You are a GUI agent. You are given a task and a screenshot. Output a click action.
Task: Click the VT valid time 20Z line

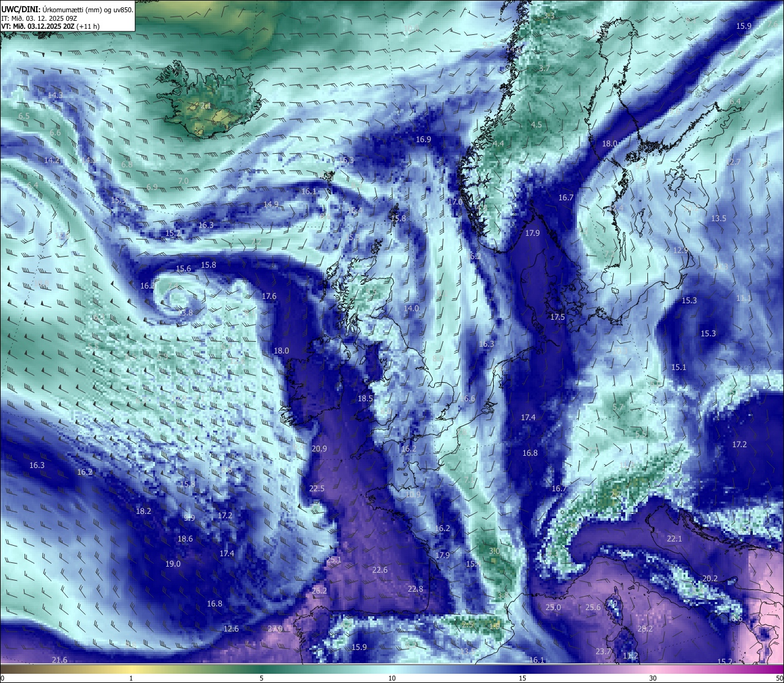[x=50, y=26]
